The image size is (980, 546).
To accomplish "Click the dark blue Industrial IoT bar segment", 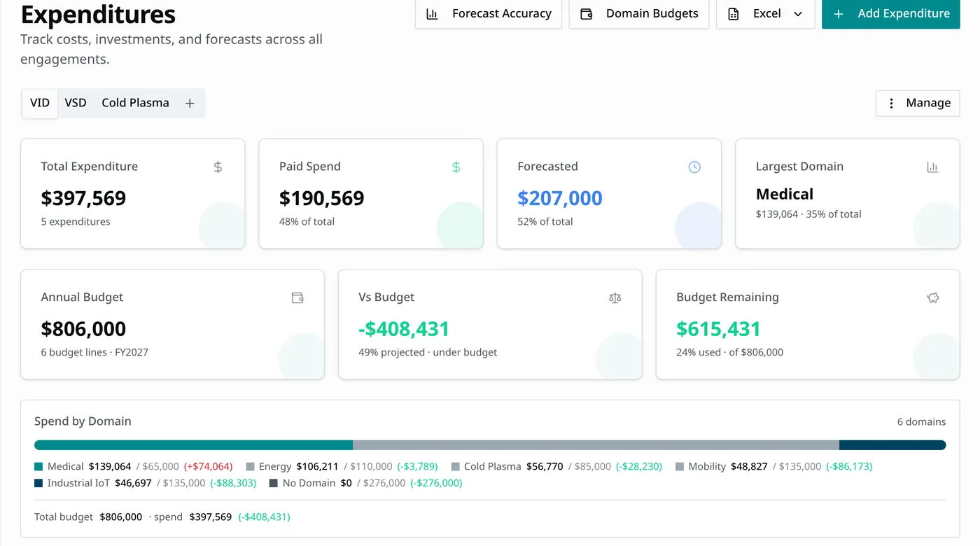I will (x=892, y=445).
